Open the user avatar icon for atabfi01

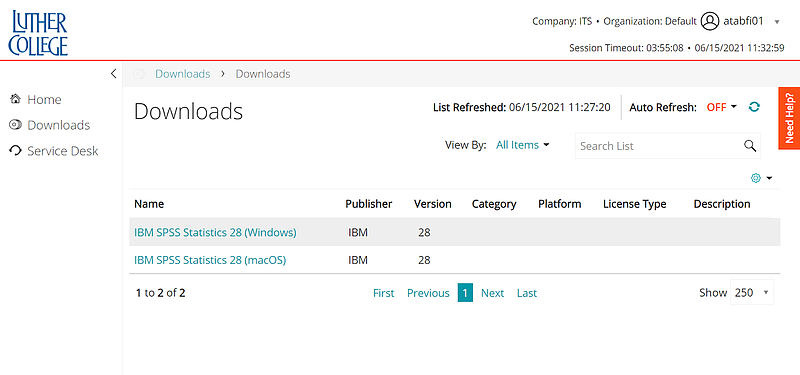coord(710,21)
